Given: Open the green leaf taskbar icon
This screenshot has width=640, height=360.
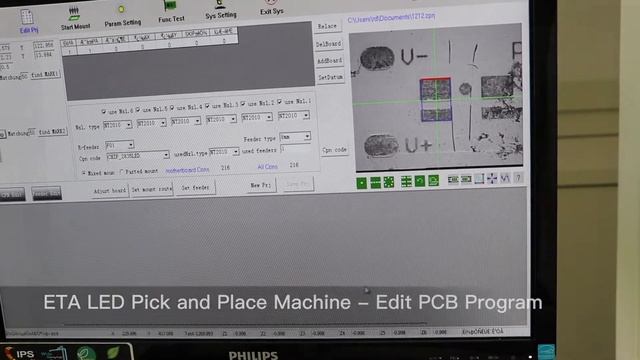Looking at the screenshot, I should click(x=113, y=352).
